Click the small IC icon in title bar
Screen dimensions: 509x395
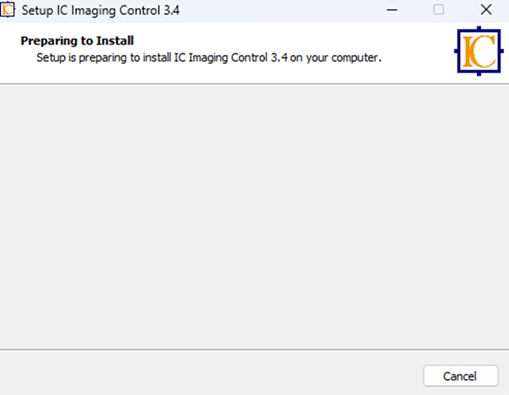point(7,10)
